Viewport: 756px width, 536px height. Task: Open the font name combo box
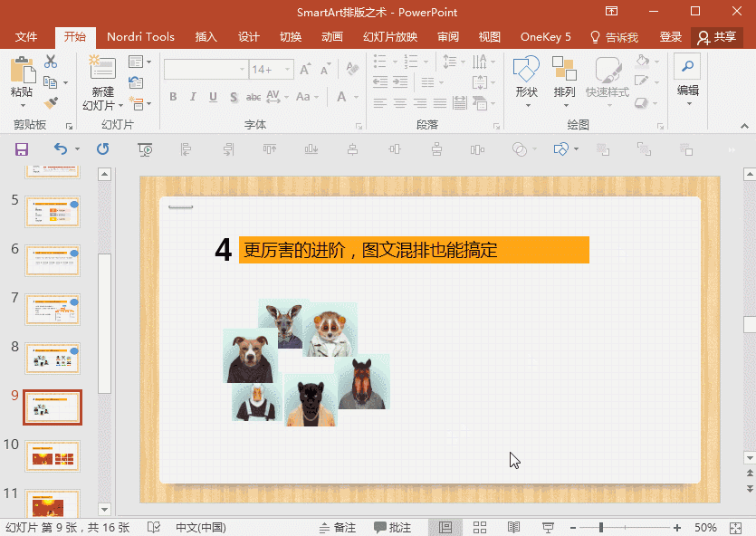[206, 70]
